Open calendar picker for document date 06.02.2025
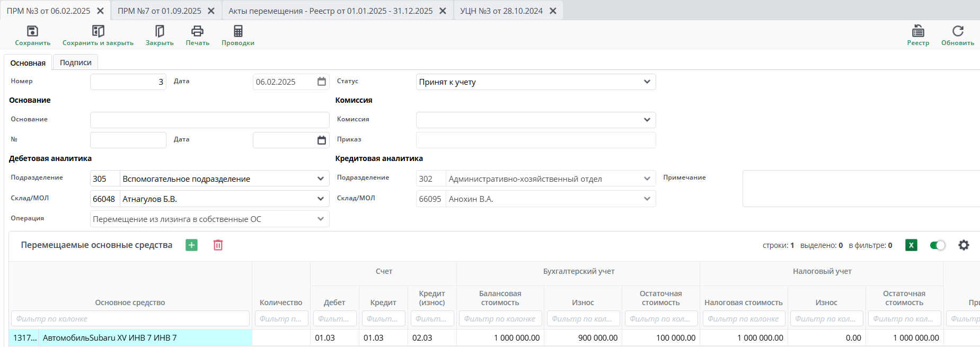 (x=321, y=82)
